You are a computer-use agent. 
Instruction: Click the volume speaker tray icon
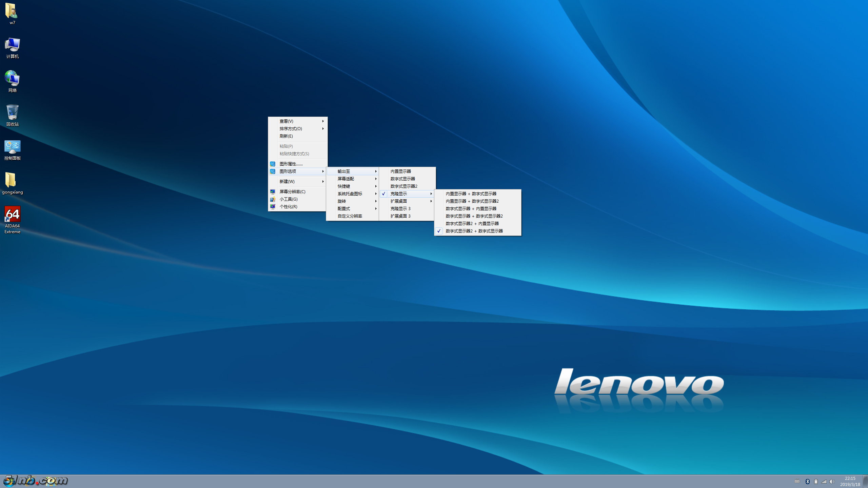[x=832, y=482]
